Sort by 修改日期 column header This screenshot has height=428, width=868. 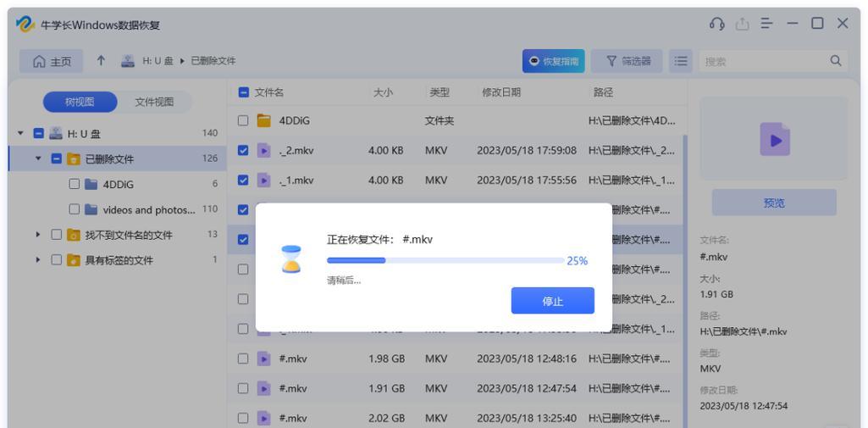501,92
